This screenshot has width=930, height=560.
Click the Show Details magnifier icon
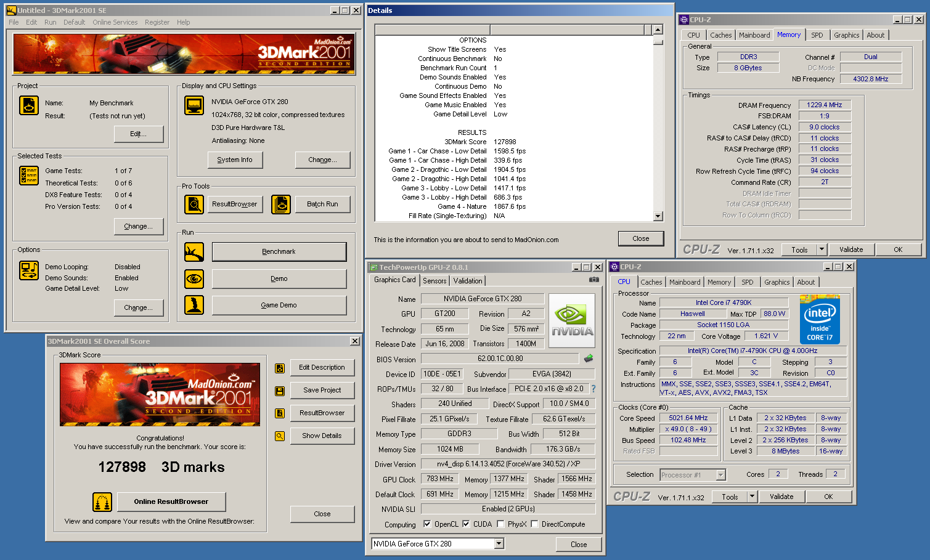[280, 436]
